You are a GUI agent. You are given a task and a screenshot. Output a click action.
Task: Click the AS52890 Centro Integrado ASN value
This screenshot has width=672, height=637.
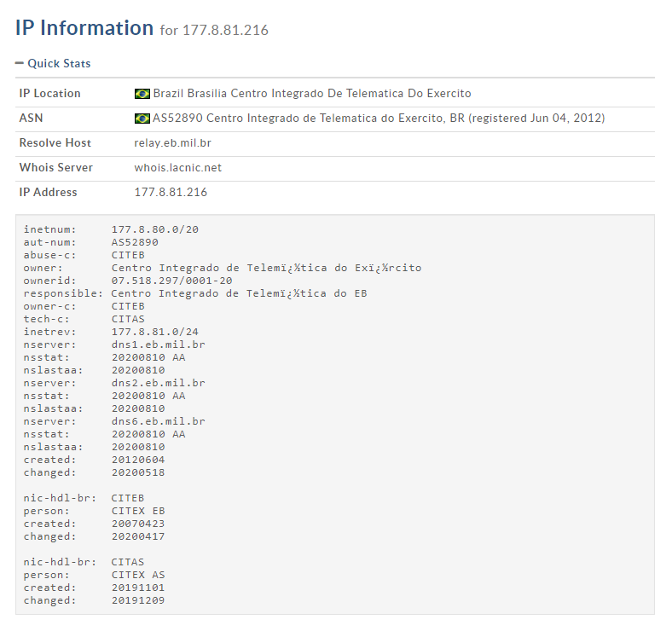point(379,119)
